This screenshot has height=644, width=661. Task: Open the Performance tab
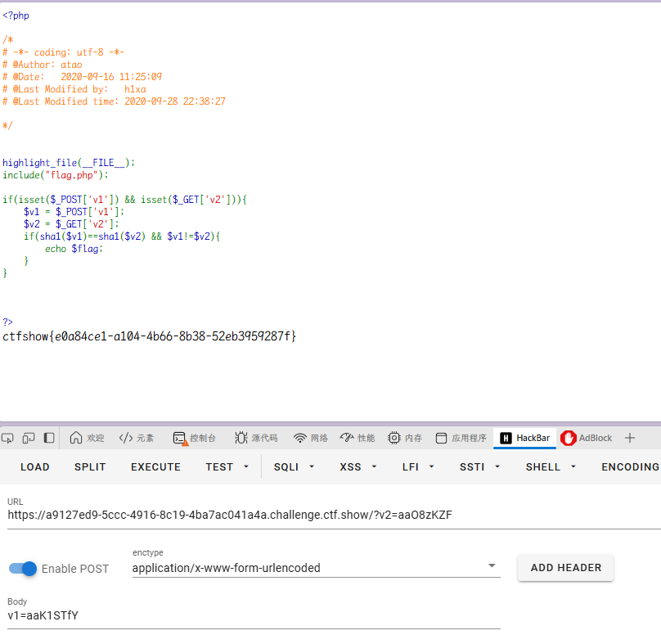coord(357,438)
